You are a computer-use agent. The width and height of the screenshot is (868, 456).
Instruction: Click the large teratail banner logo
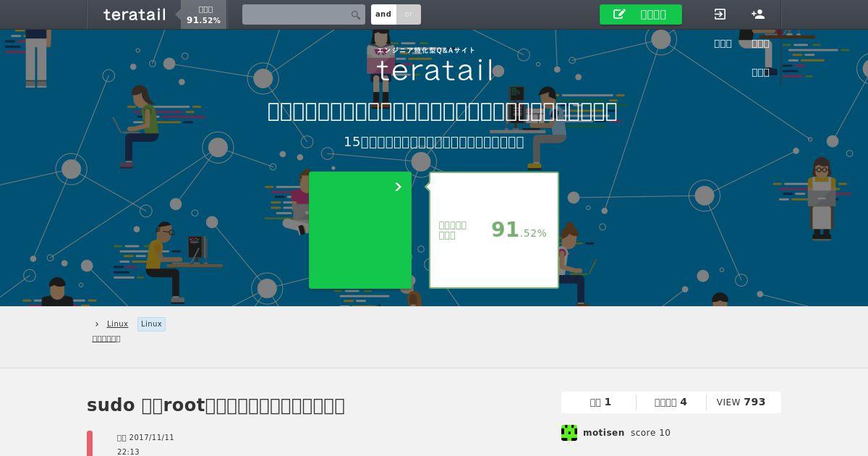(435, 70)
